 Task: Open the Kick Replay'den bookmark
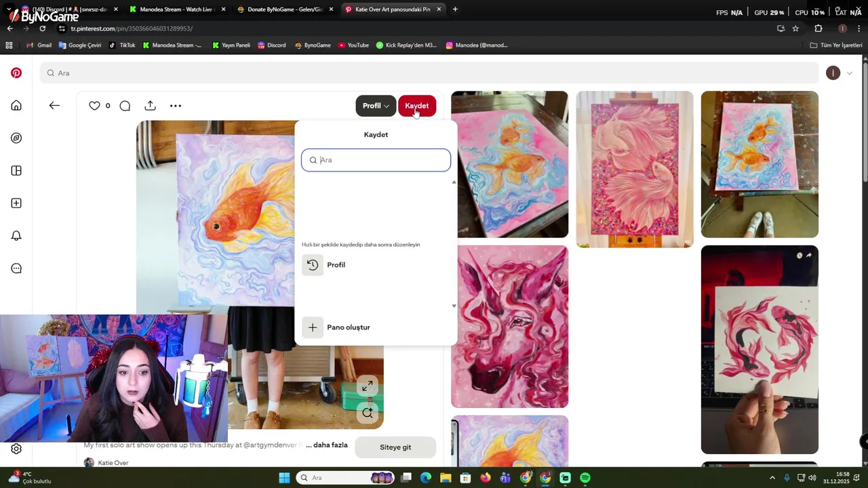(x=406, y=45)
